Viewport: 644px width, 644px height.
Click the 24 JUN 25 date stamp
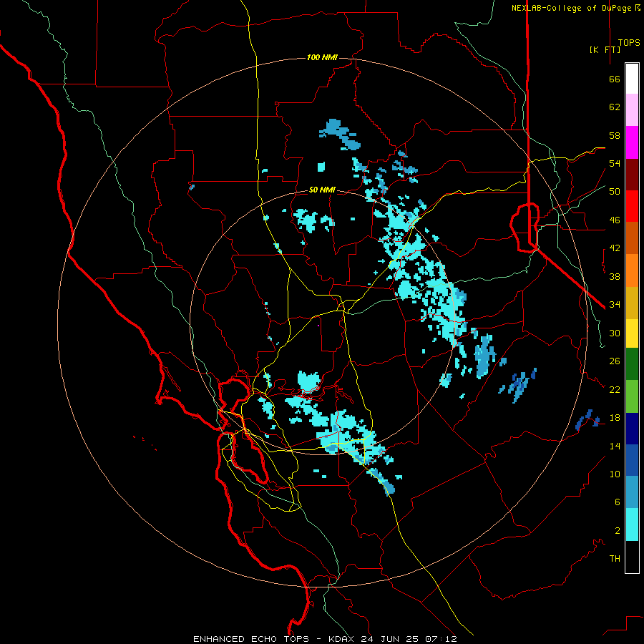[390, 639]
